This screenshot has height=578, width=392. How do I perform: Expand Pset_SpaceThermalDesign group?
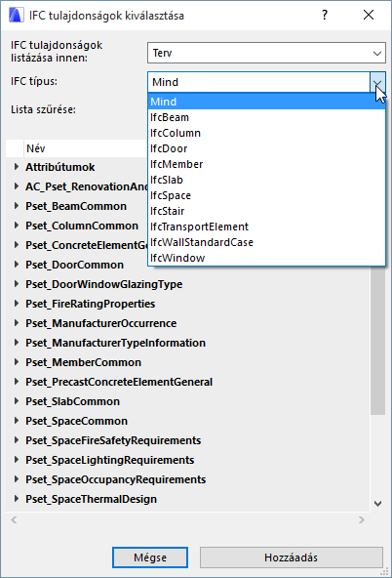(17, 499)
